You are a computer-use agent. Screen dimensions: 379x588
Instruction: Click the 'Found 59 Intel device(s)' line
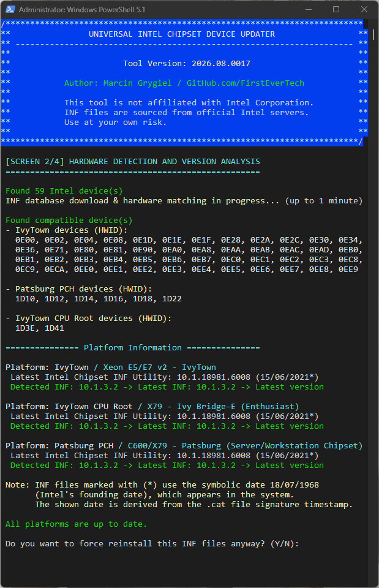click(x=64, y=191)
